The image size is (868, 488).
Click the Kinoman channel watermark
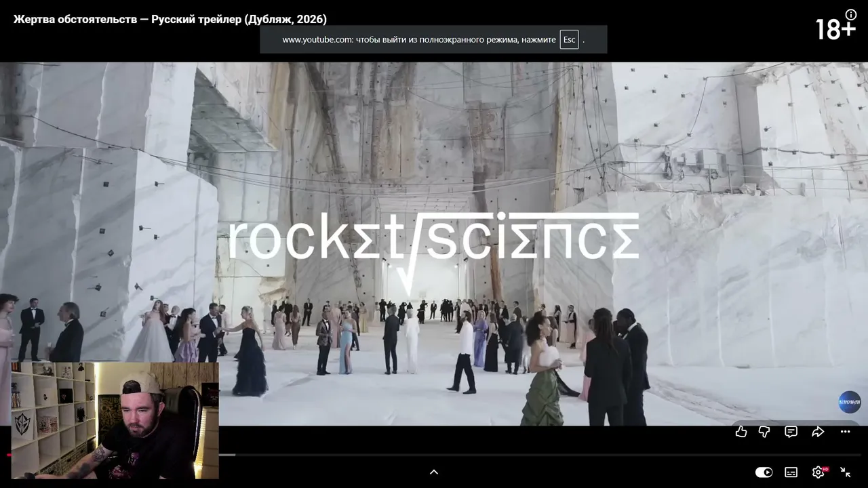(x=850, y=402)
